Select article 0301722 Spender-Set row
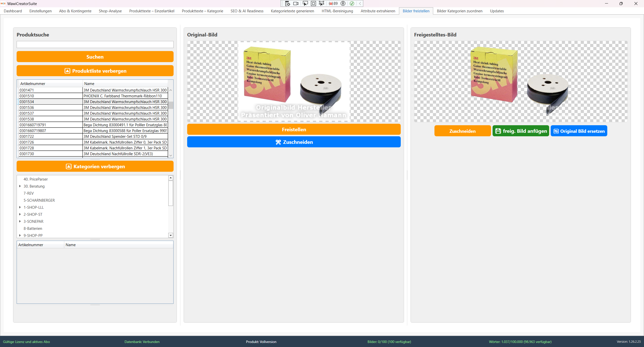The height and width of the screenshot is (347, 644). [93, 137]
